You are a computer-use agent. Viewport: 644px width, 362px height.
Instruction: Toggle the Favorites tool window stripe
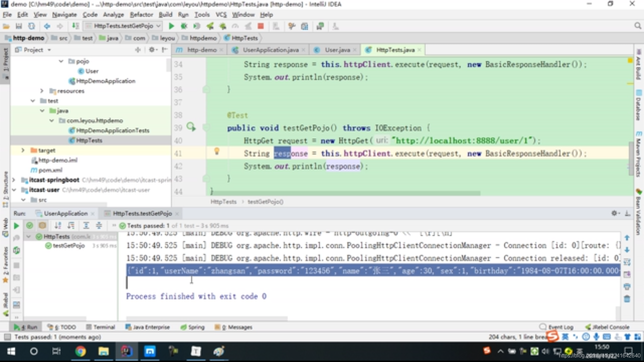5,265
